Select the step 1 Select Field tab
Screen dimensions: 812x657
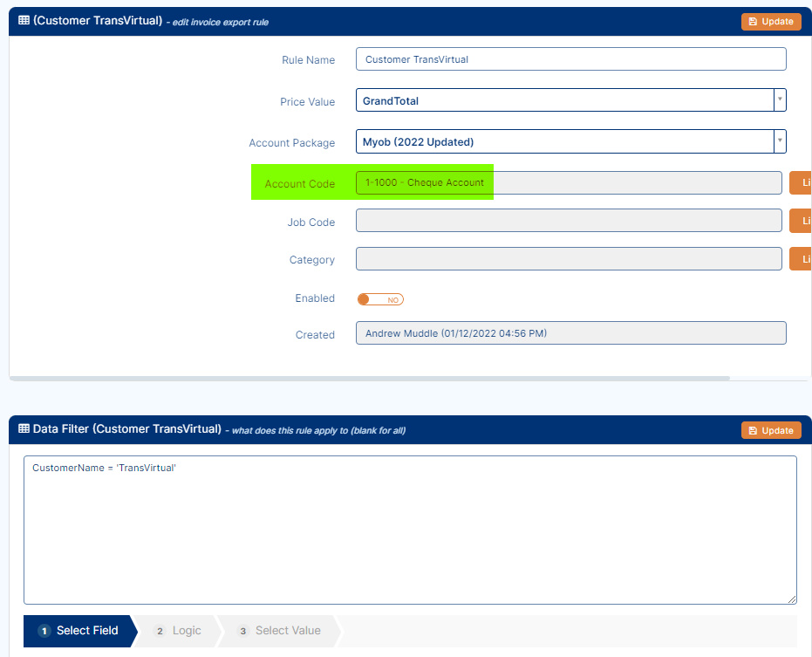click(x=78, y=631)
